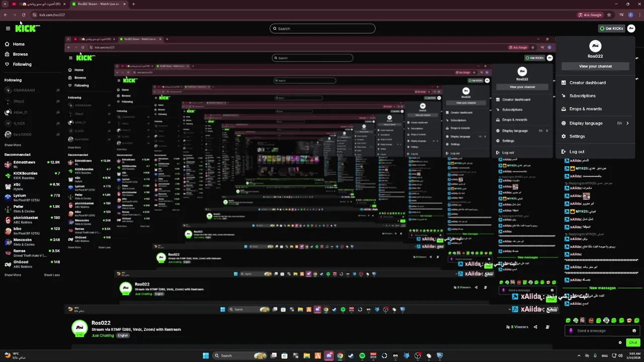Open the OhGood recommended channel
The height and width of the screenshot is (362, 644).
pyautogui.click(x=32, y=263)
